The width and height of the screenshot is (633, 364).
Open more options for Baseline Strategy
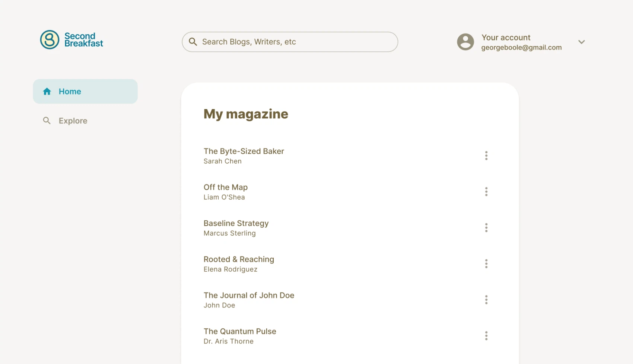click(x=486, y=228)
